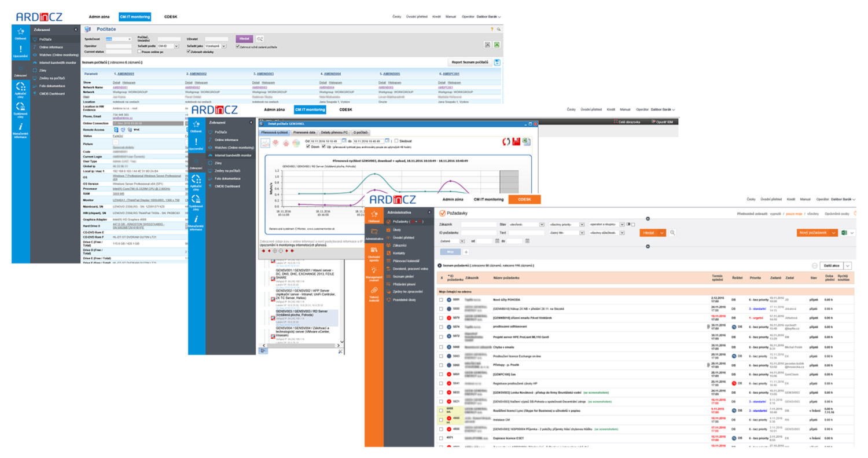
Task: Switch to the Prenesené data tab
Action: pyautogui.click(x=304, y=133)
